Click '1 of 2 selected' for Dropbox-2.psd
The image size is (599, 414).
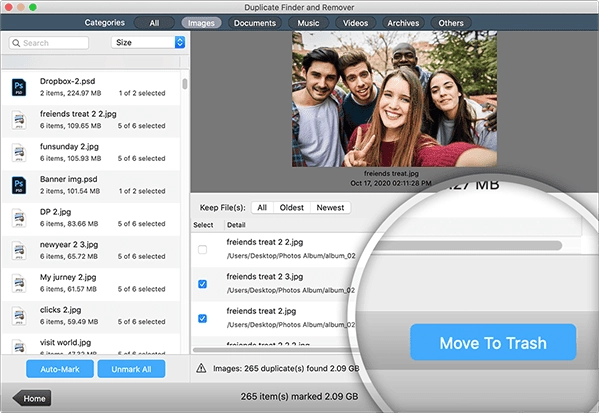pos(142,93)
